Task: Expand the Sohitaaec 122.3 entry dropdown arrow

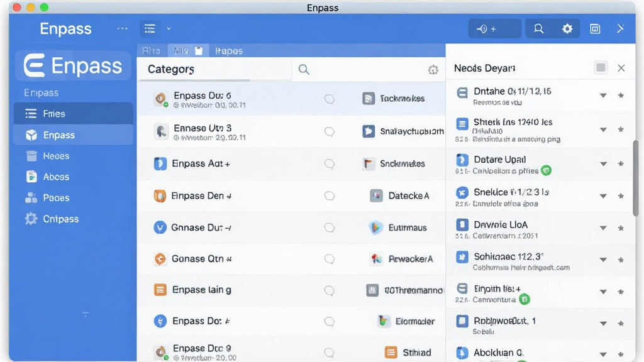Action: tap(603, 260)
